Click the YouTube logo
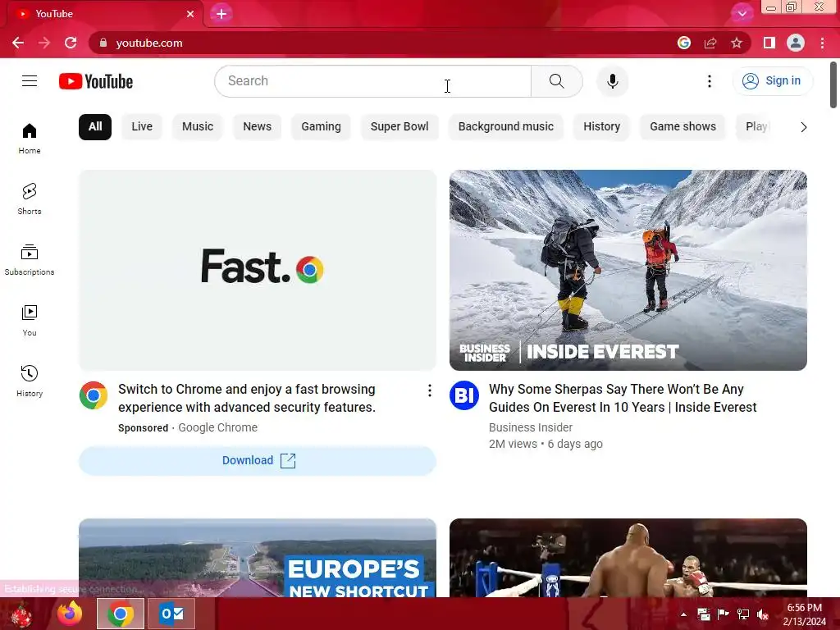The height and width of the screenshot is (630, 840). coord(96,81)
